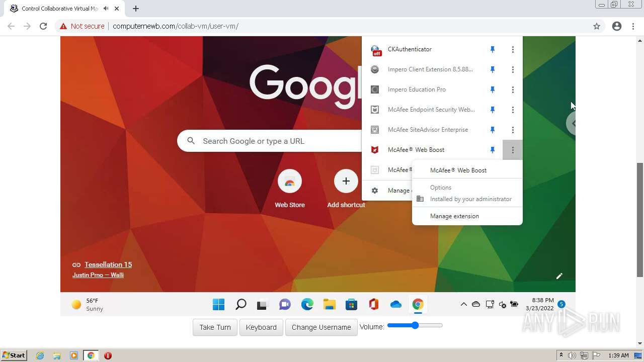
Task: Click the McAfee Web Boost shield icon
Action: click(375, 150)
